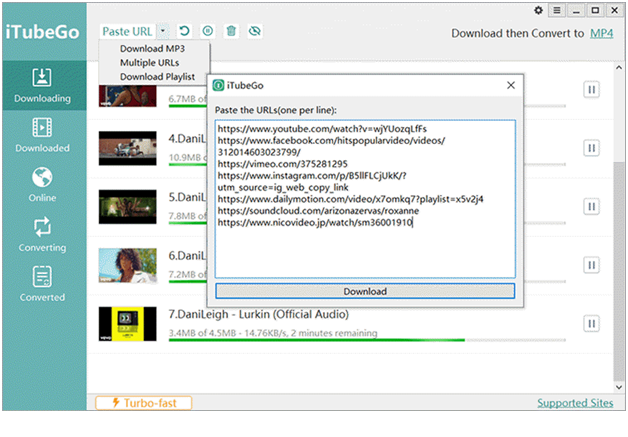Open settings gear icon in title bar
Viewport: 628px width, 437px height.
[538, 10]
